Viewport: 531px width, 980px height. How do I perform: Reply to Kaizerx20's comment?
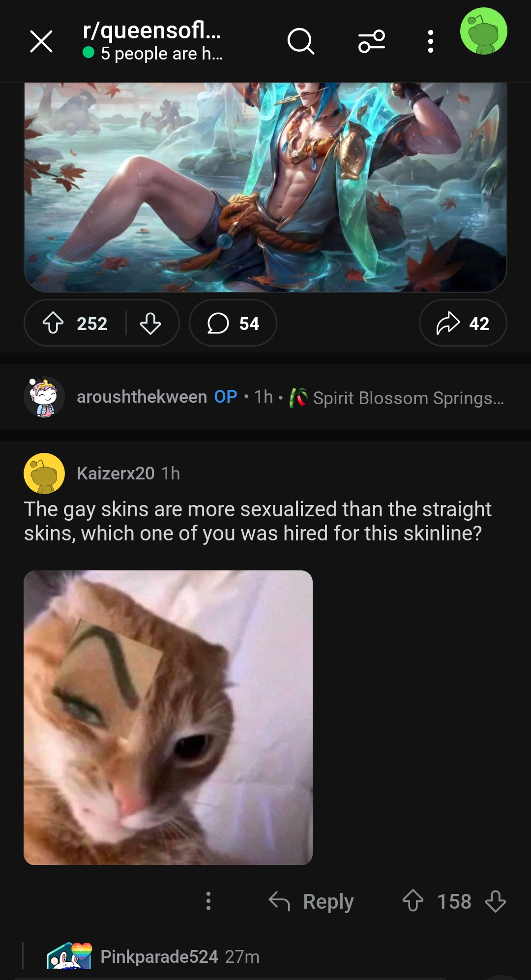point(311,901)
